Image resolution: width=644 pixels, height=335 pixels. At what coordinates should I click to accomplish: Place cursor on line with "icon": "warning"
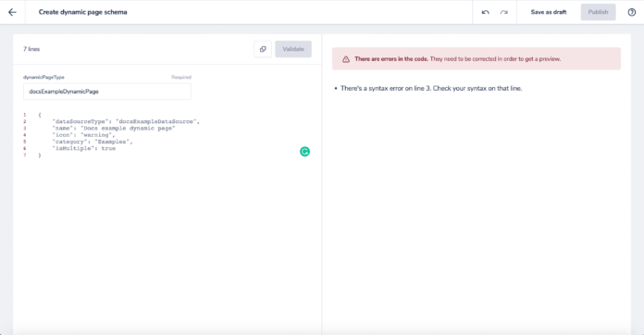click(x=83, y=135)
